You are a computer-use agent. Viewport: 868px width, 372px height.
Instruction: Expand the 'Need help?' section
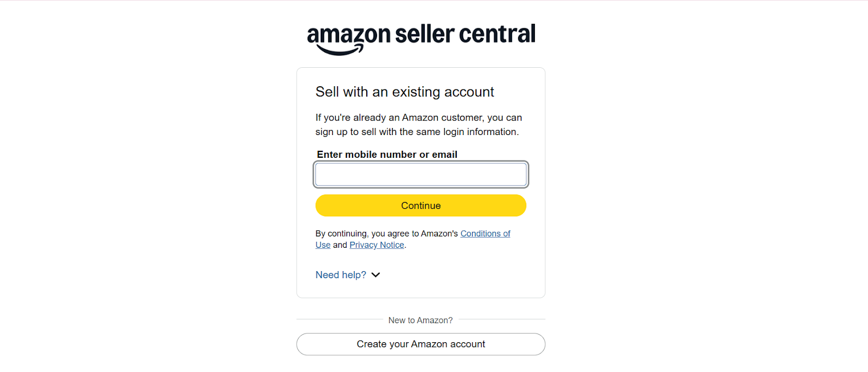click(341, 275)
